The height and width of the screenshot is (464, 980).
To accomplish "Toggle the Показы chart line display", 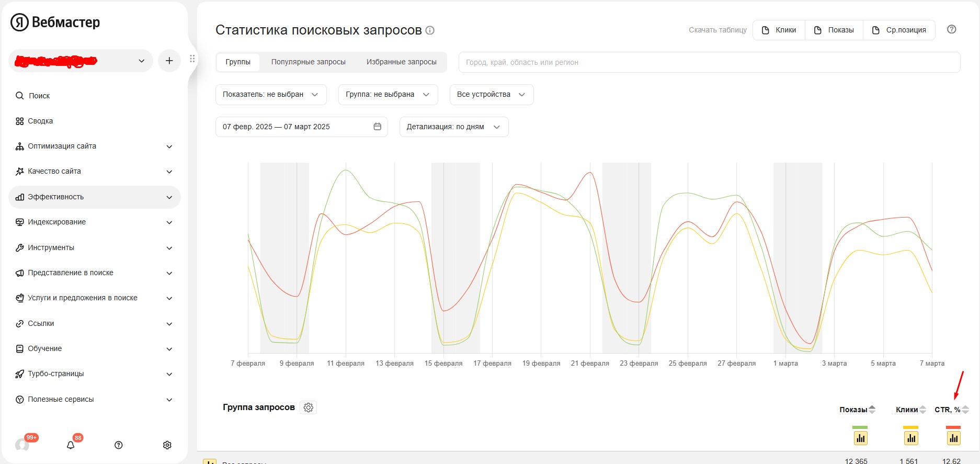I will coord(860,438).
